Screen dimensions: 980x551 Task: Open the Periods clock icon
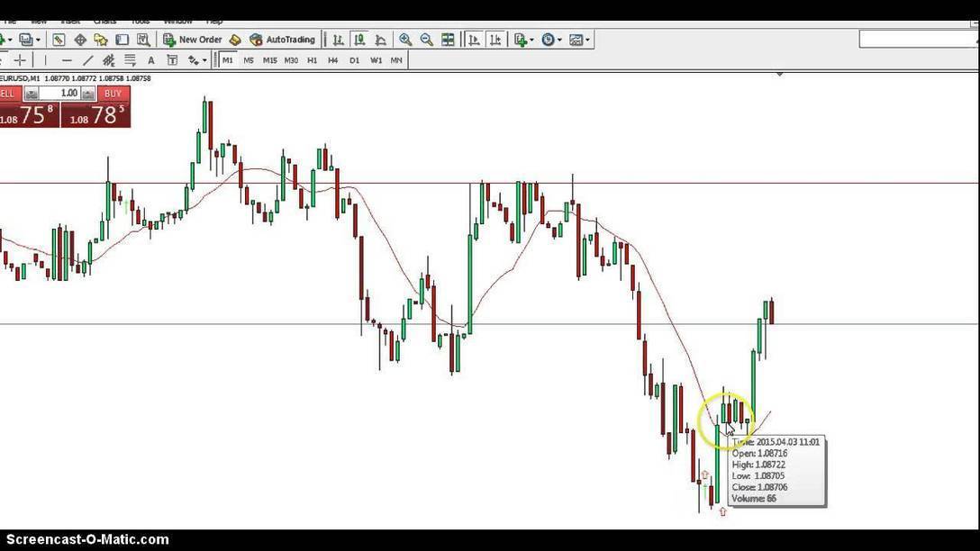pos(548,40)
